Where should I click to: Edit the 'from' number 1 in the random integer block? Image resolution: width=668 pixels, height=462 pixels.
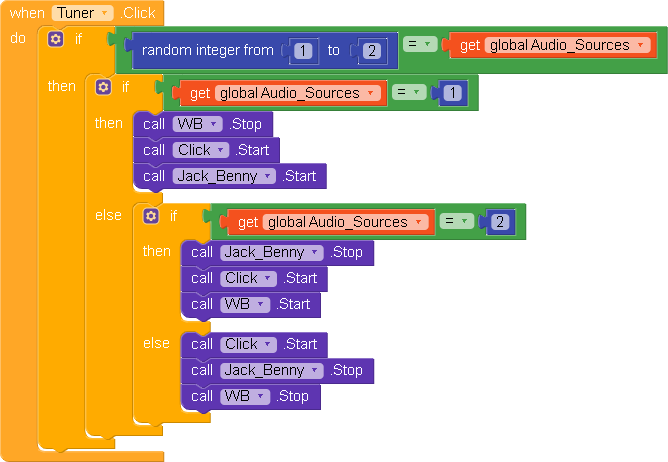(x=303, y=51)
